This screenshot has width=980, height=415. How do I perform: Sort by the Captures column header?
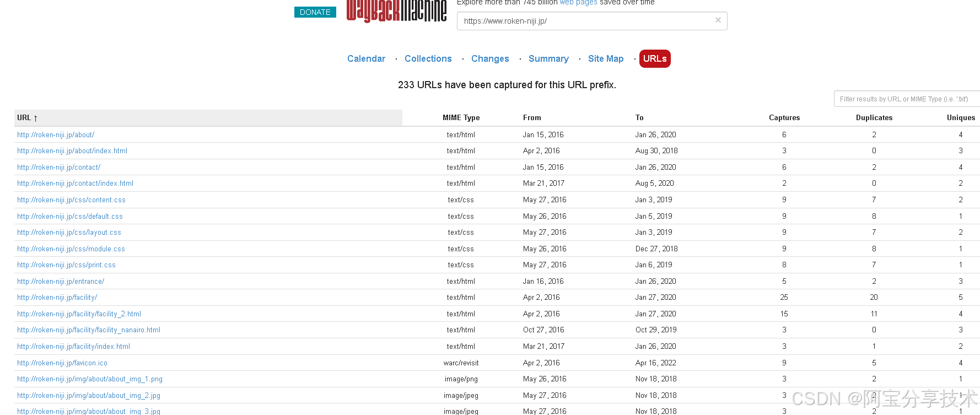784,117
